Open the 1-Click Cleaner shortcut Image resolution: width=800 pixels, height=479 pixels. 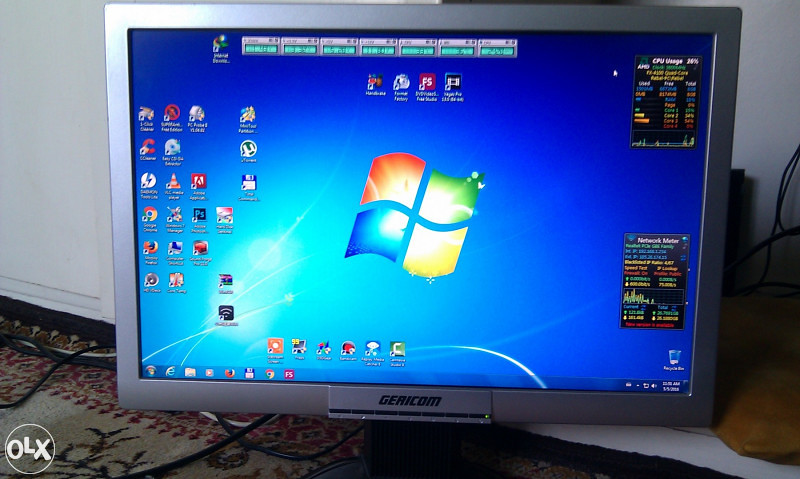pyautogui.click(x=146, y=118)
